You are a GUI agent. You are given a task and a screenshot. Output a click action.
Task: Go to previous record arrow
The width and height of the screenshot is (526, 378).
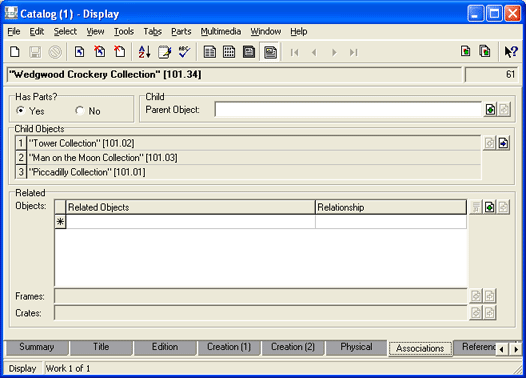[x=314, y=52]
